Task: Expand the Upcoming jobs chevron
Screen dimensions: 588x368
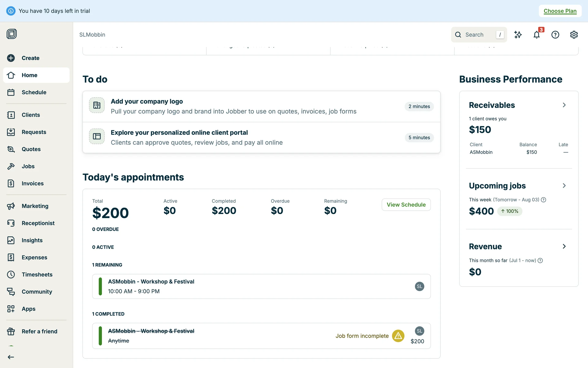Action: [564, 186]
